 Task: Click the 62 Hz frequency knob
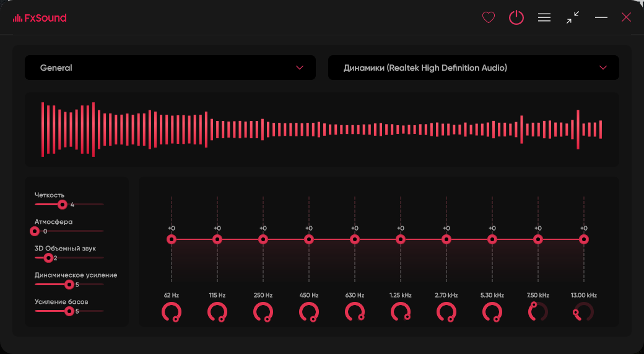(x=171, y=312)
